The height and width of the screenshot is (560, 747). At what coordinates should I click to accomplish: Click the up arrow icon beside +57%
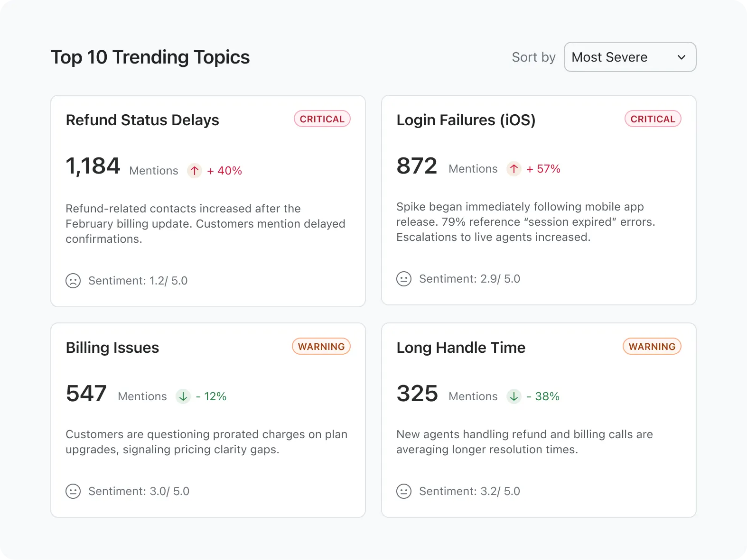pos(514,169)
